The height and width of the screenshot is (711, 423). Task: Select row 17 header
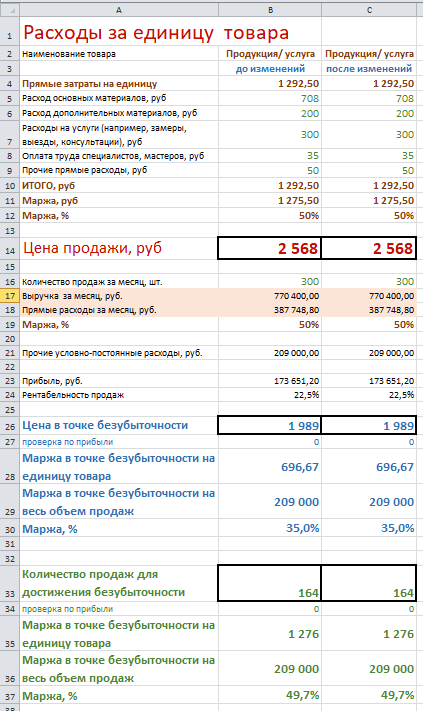point(10,296)
